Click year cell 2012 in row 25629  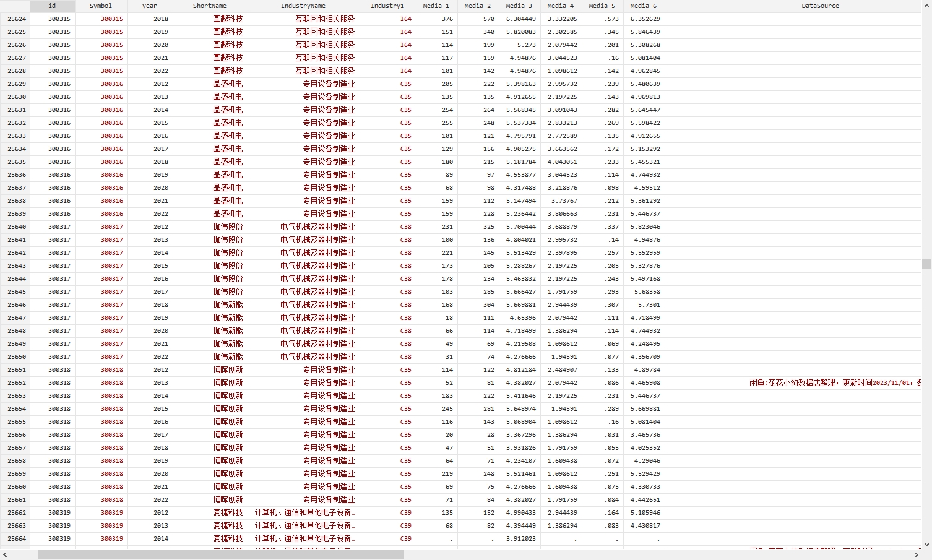(161, 84)
